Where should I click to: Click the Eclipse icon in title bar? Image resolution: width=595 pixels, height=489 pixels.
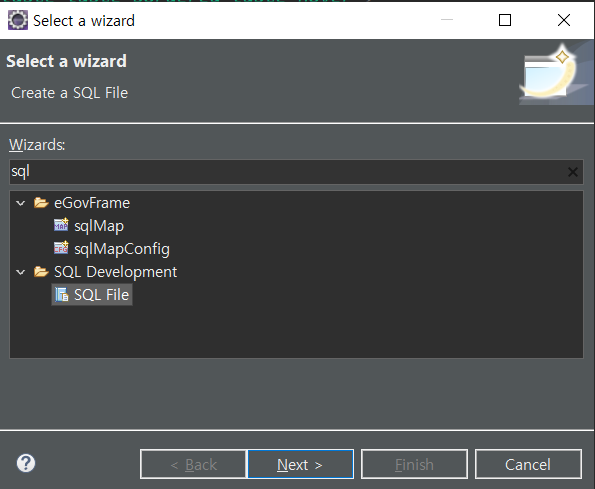pos(18,20)
